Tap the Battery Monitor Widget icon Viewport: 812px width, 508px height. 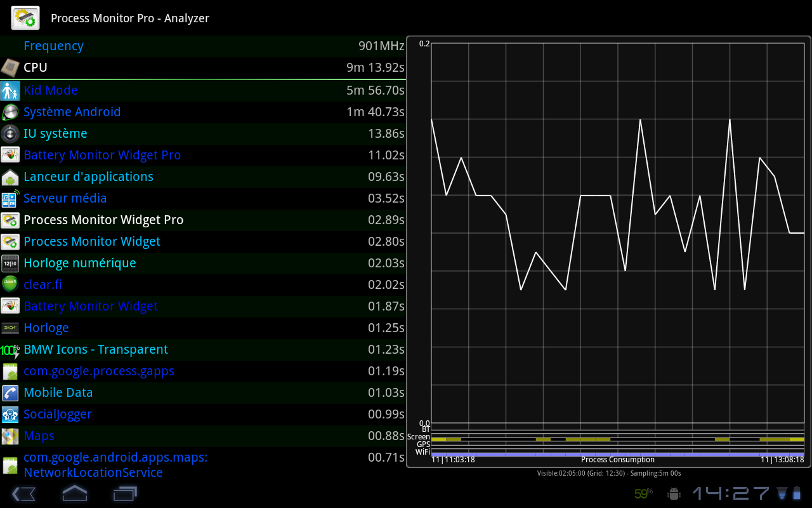[x=10, y=306]
